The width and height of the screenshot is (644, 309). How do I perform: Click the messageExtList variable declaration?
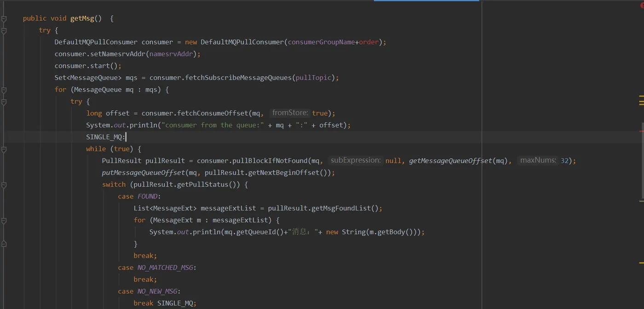228,208
